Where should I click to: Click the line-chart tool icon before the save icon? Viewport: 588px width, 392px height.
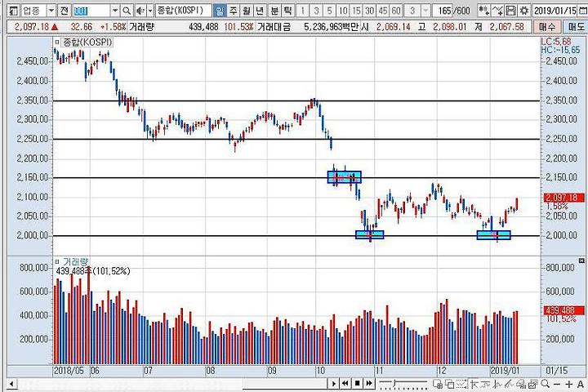click(x=497, y=11)
